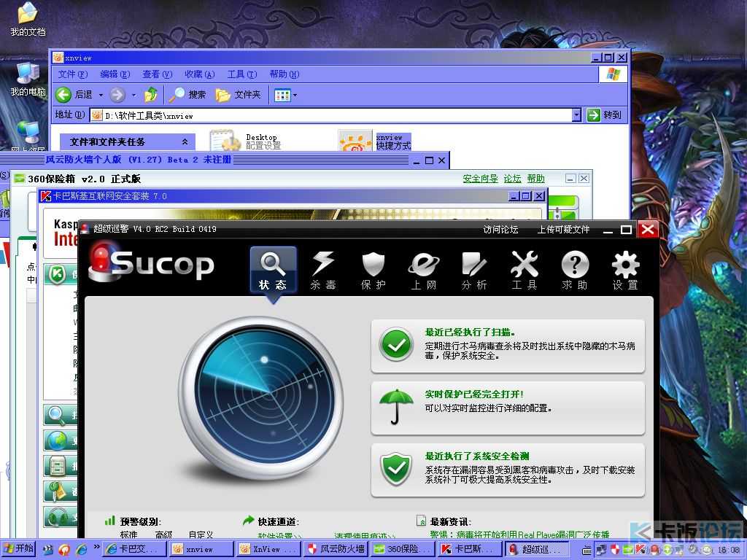This screenshot has height=560, width=747.
Task: Collapse 文件和文件夹任务 panel
Action: (185, 142)
